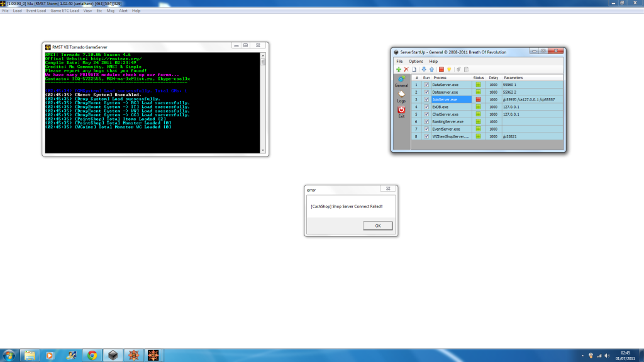644x362 pixels.
Task: Open the Logs panel in sidebar
Action: [x=401, y=96]
